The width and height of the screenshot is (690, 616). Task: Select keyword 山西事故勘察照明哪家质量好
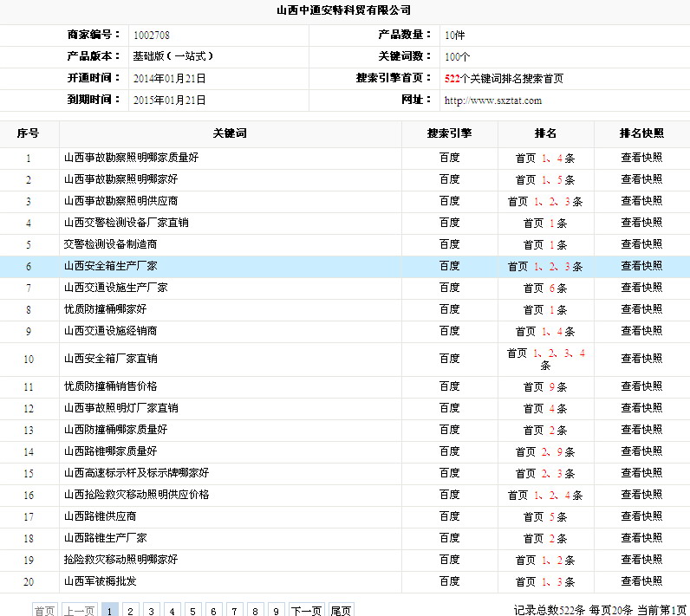(x=131, y=158)
